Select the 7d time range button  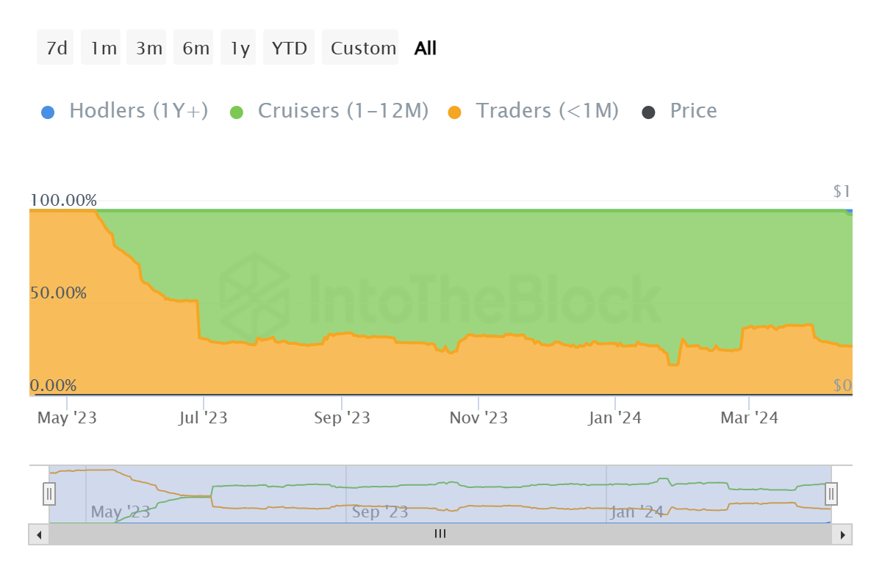point(56,49)
